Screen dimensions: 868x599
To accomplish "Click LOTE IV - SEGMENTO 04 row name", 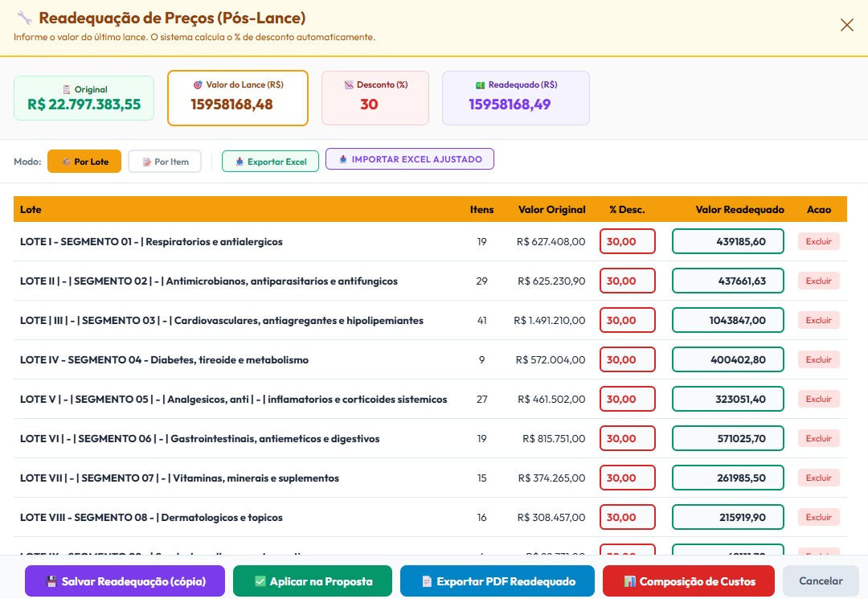I will click(165, 360).
